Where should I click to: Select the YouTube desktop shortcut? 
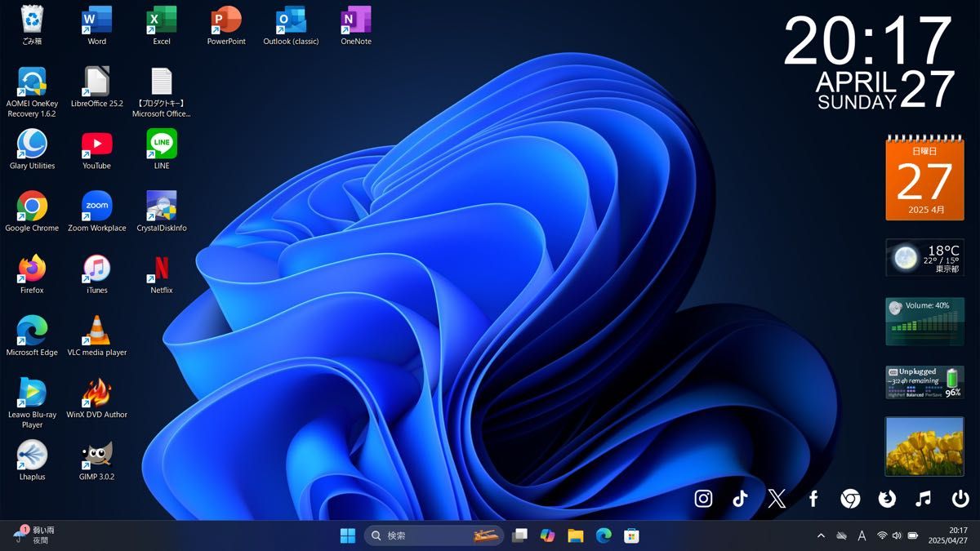click(x=97, y=149)
